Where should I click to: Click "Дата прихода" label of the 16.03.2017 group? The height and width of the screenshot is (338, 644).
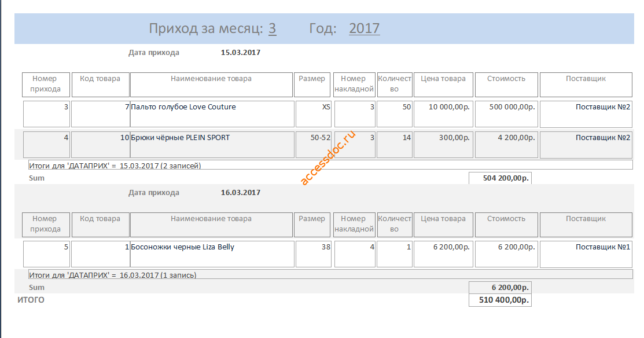[x=153, y=193]
